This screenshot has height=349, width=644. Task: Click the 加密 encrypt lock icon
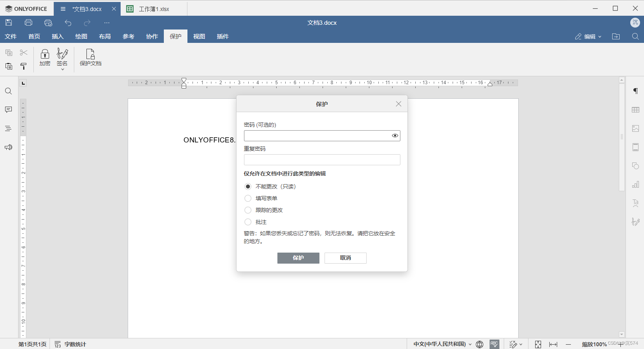coord(45,57)
